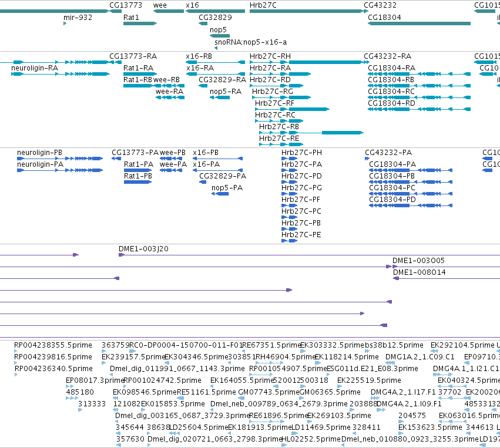This screenshot has width=500, height=448.
Task: Click the EK153623.5prime EST label
Action: coord(430,427)
